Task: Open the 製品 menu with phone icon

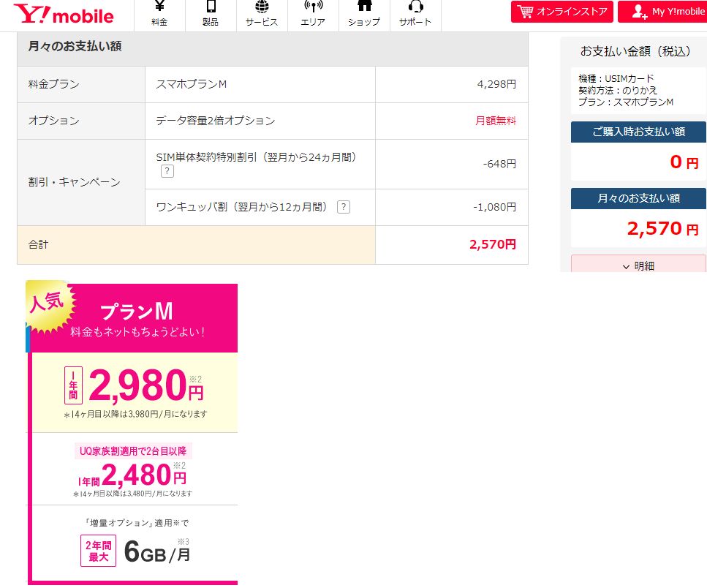Action: (211, 15)
